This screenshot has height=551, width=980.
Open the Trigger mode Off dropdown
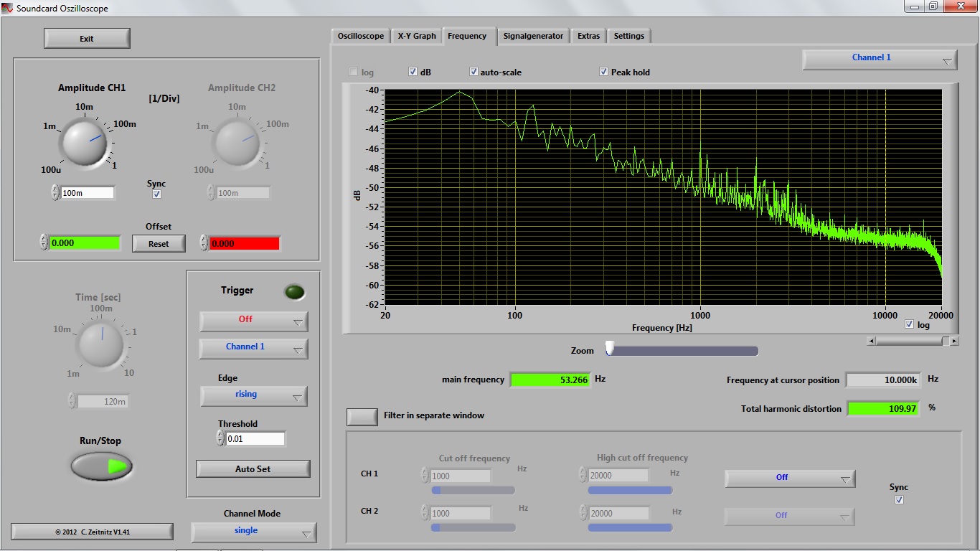click(253, 321)
